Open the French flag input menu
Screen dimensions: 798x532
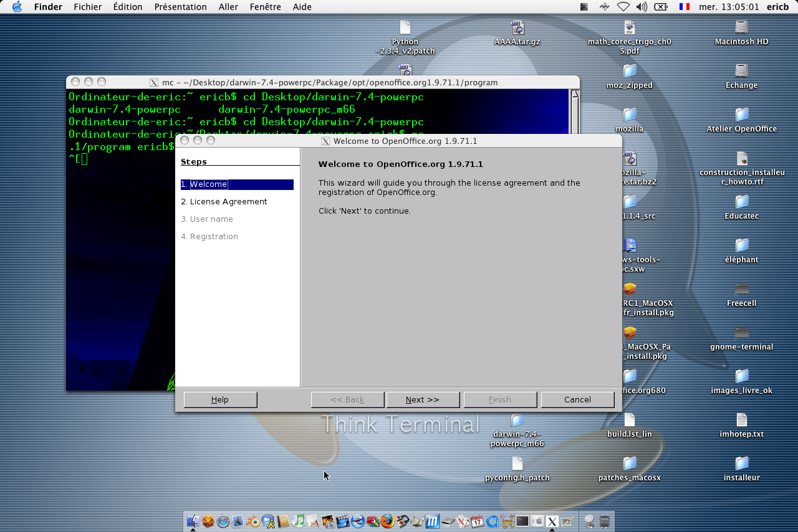pyautogui.click(x=685, y=7)
